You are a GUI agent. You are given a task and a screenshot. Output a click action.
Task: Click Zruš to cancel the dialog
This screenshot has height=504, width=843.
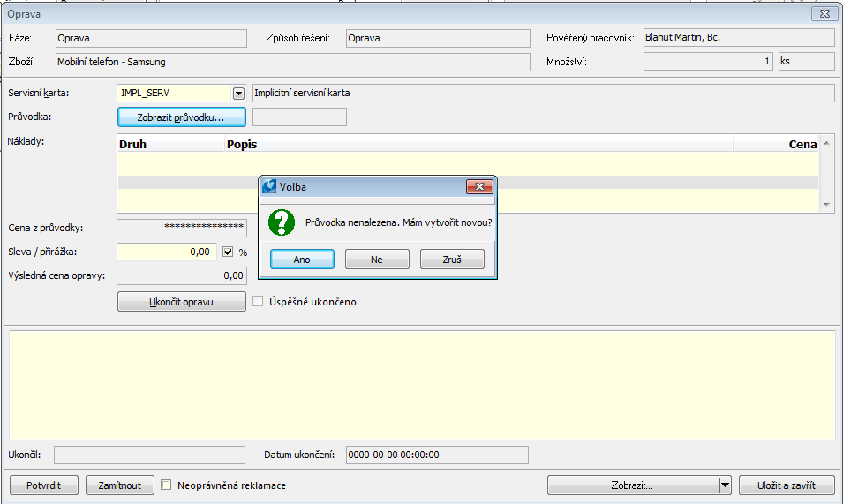pyautogui.click(x=452, y=259)
